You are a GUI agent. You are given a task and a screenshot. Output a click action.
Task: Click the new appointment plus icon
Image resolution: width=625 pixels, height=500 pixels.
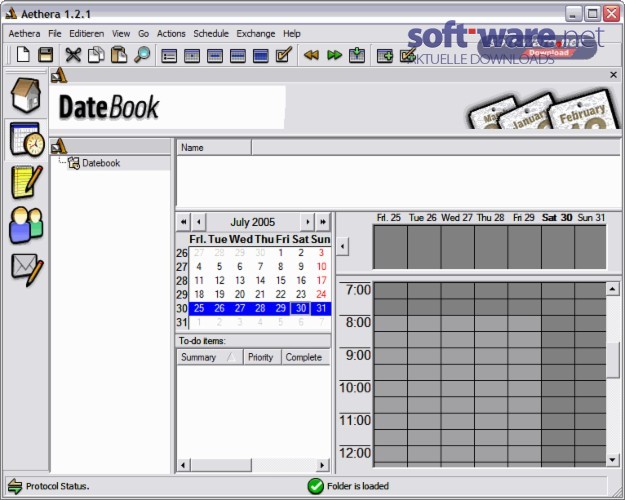[x=385, y=55]
